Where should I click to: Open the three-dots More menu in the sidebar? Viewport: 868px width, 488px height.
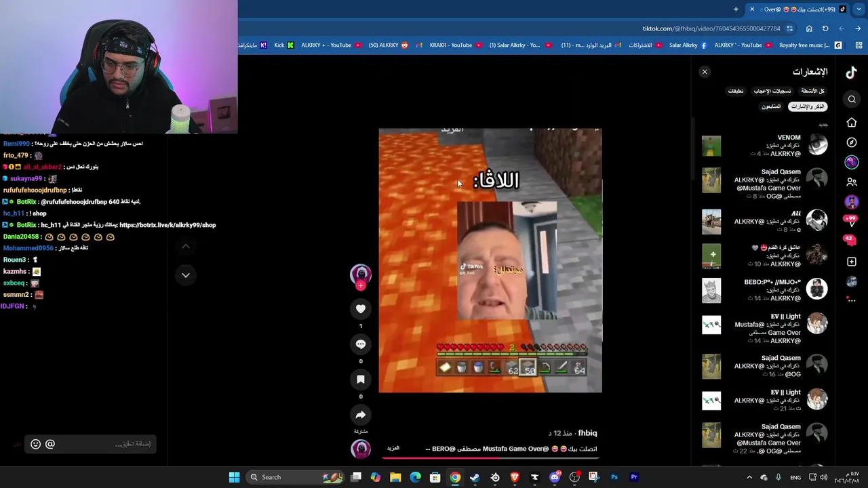click(852, 300)
